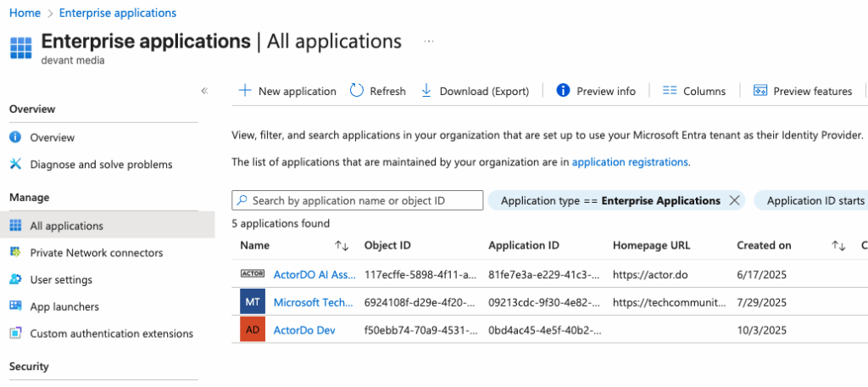Viewport: 868px width, 387px height.
Task: Click the Download (Export) arrow icon
Action: 426,91
